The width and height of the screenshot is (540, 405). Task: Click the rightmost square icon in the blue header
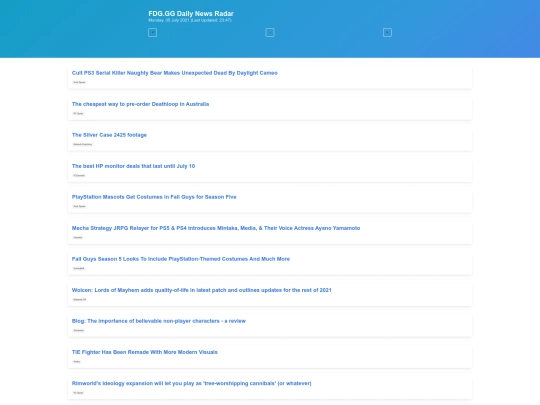coord(387,33)
